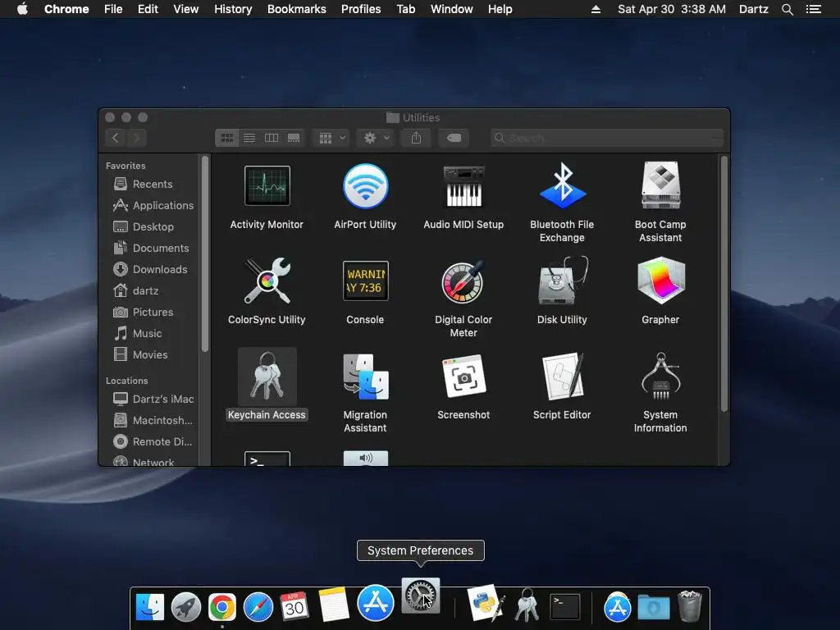
Task: Open Activity Monitor in the Utilities folder
Action: point(267,186)
